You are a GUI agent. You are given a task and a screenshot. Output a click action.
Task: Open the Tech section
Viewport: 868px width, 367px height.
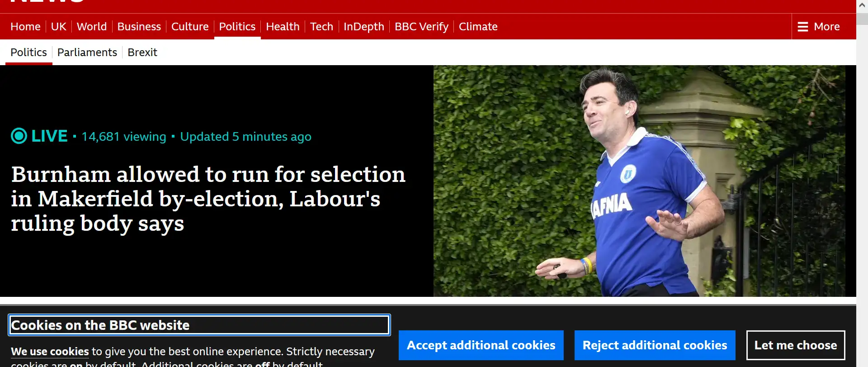click(x=321, y=27)
